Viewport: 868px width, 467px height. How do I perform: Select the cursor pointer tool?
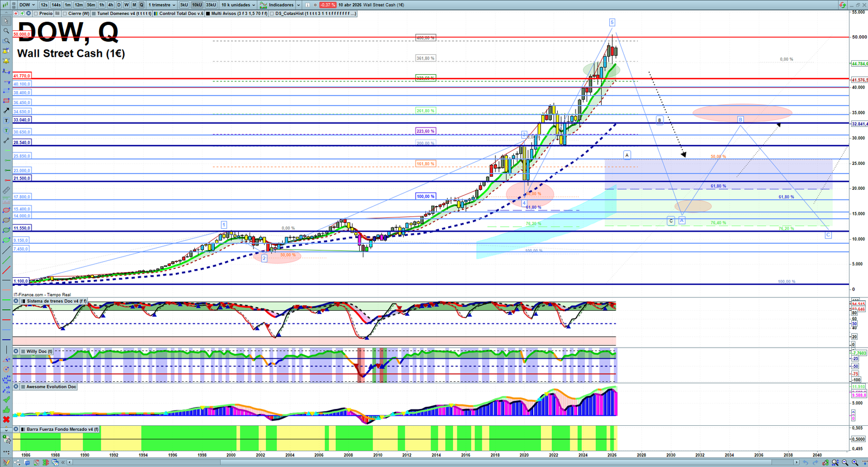tap(6, 21)
